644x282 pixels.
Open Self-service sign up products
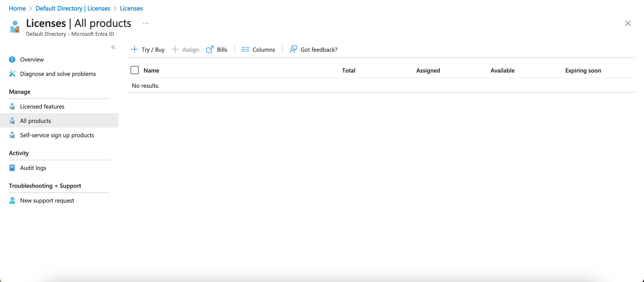(x=57, y=135)
